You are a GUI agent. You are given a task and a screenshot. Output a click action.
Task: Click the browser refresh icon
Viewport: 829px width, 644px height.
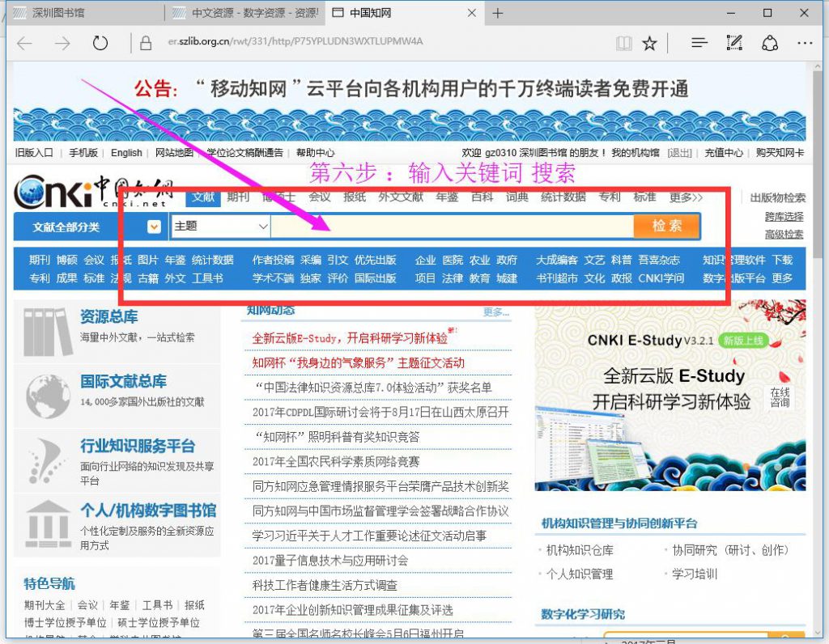(x=100, y=43)
